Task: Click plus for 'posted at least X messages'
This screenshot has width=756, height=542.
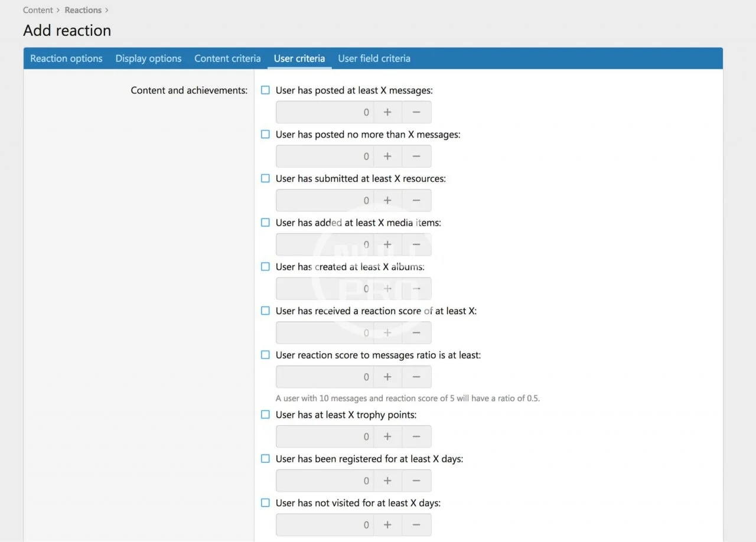Action: pos(387,112)
